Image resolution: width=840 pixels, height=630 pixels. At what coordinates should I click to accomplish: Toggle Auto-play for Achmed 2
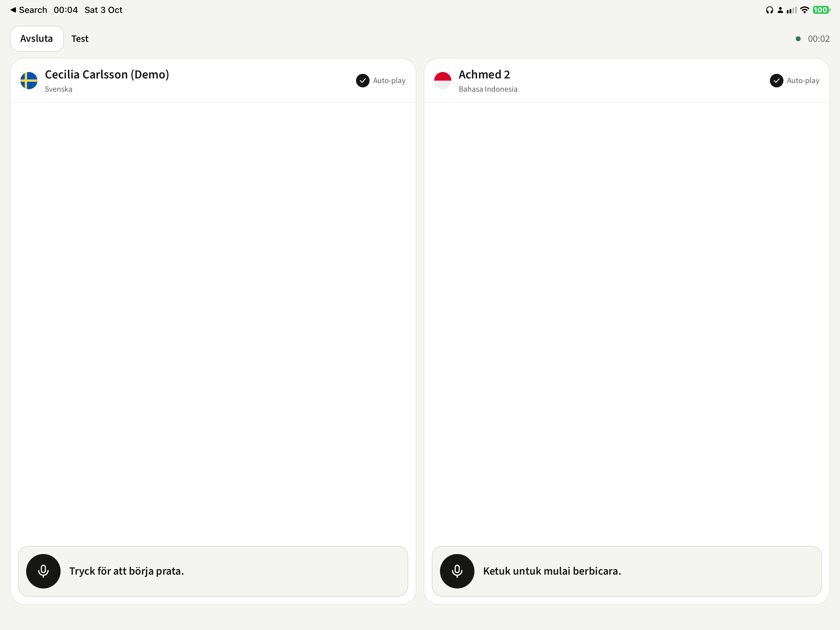(794, 81)
